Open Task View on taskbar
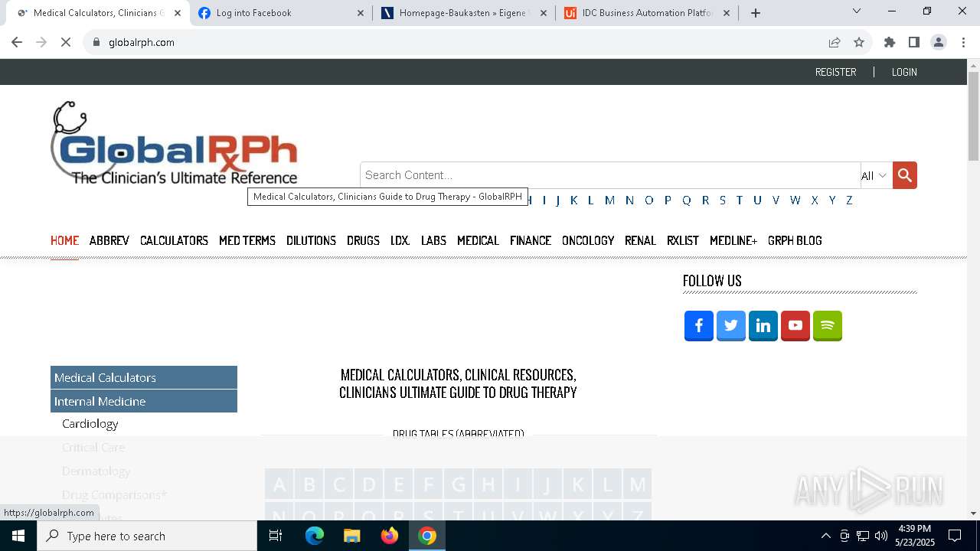Image resolution: width=980 pixels, height=551 pixels. [x=276, y=536]
